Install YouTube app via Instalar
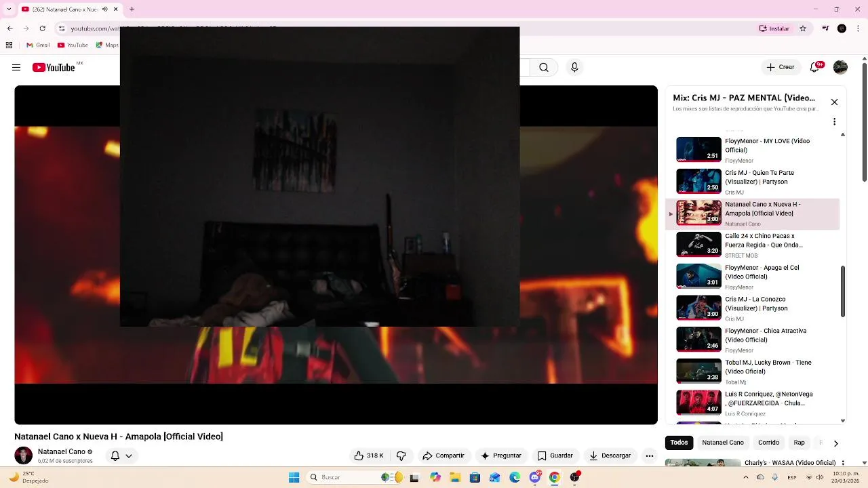 (774, 28)
